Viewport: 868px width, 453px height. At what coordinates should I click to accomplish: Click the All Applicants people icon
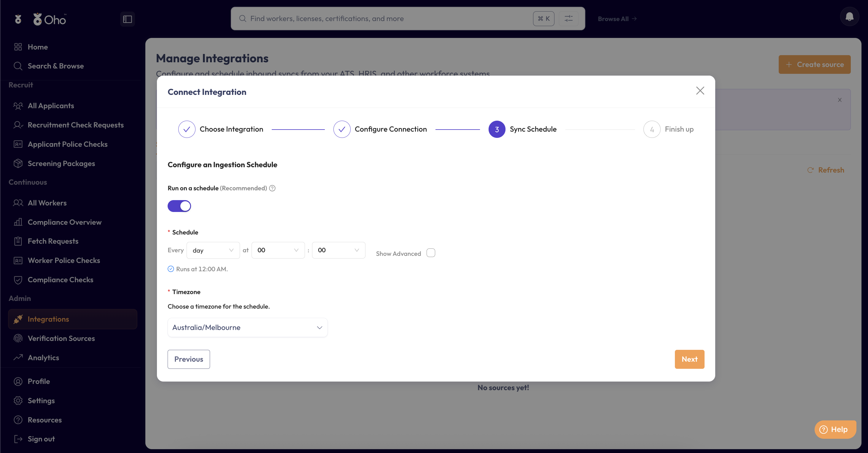(x=18, y=106)
